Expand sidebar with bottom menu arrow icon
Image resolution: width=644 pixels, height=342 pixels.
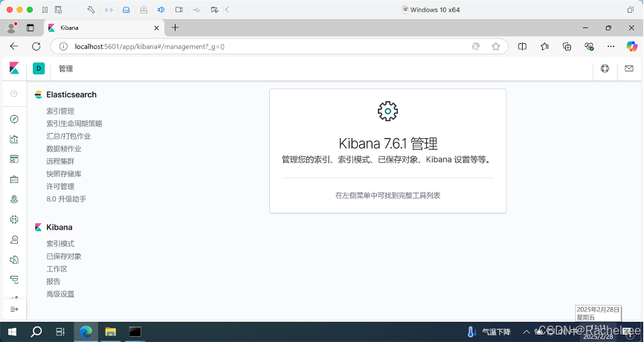(14, 309)
